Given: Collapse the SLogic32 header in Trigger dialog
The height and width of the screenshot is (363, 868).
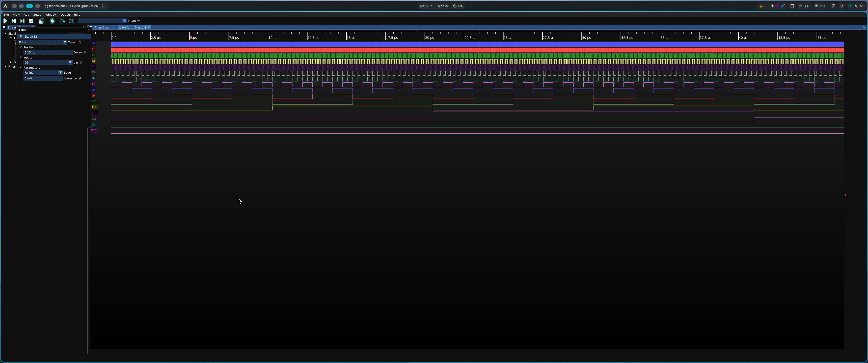Looking at the screenshot, I should 21,36.
